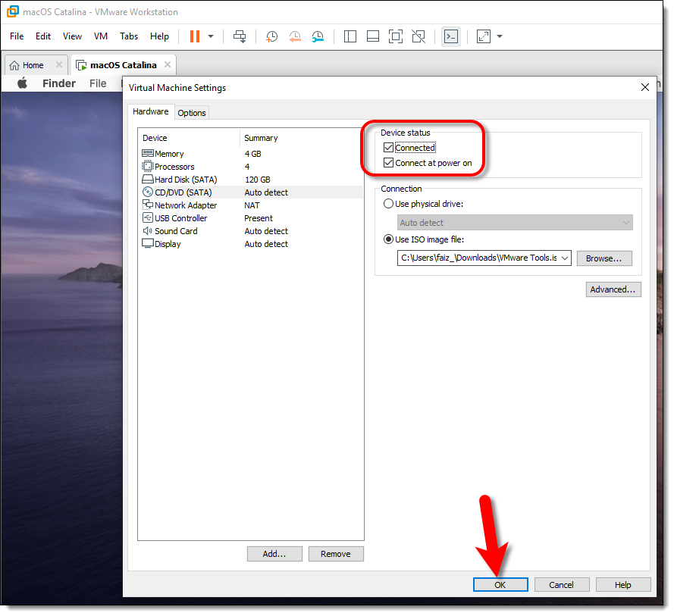Switch to the Options tab
The image size is (674, 616).
pos(192,113)
